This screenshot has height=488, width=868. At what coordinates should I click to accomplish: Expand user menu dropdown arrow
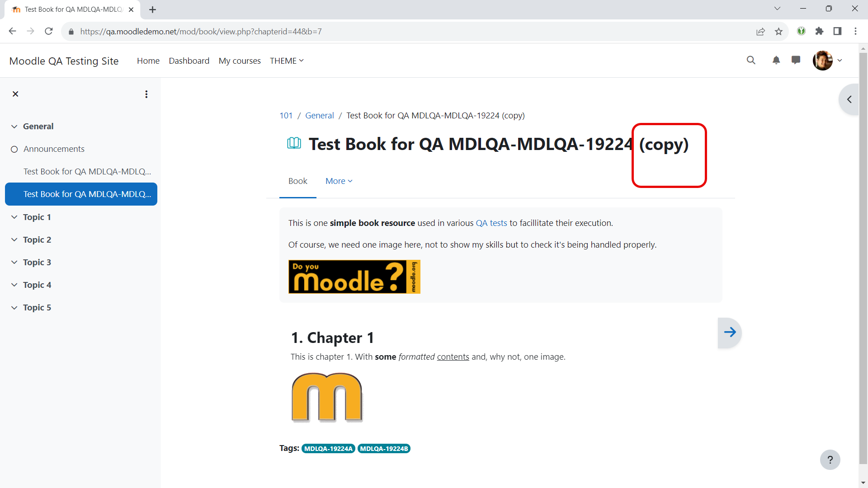coord(840,60)
